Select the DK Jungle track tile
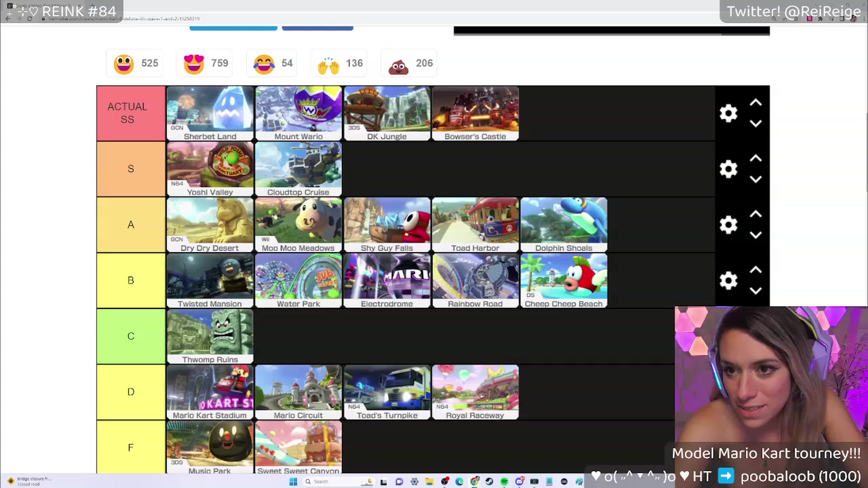 tap(387, 113)
